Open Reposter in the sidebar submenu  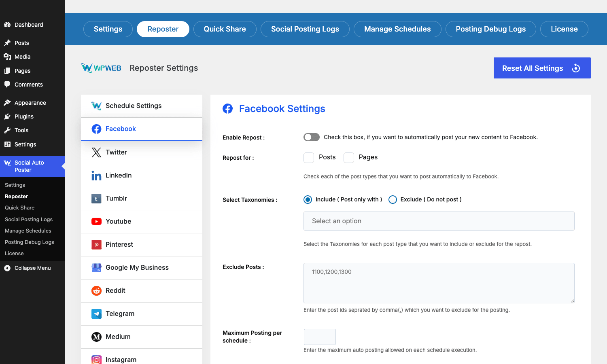pyautogui.click(x=16, y=197)
